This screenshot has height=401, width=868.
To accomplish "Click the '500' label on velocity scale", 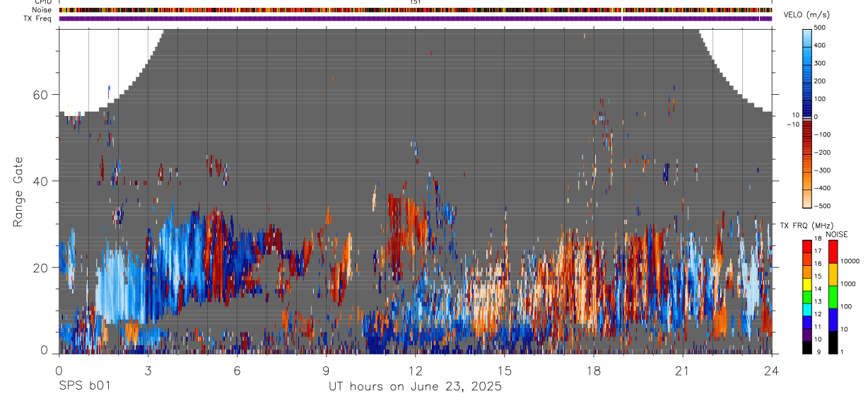I will [x=820, y=28].
